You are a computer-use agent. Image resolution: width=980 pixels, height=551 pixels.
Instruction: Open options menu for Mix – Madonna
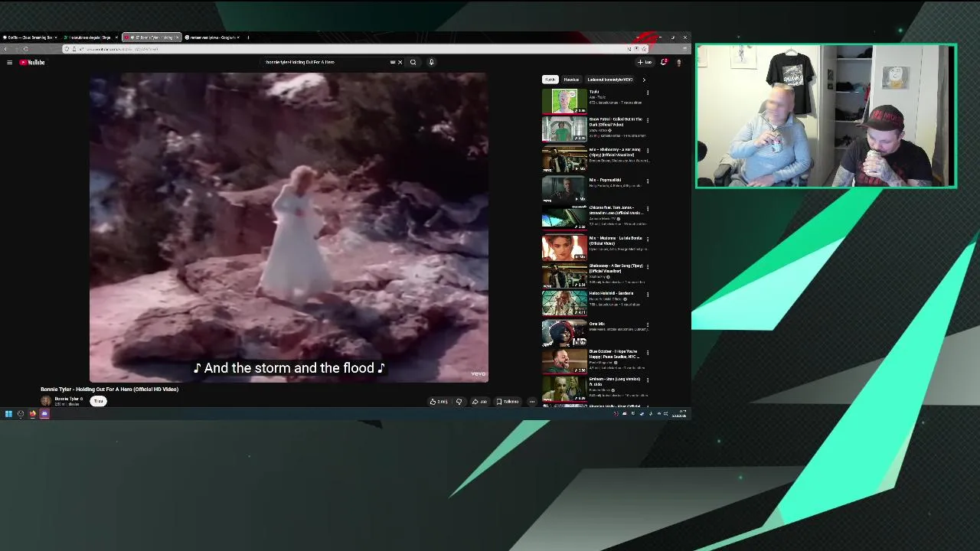[648, 239]
